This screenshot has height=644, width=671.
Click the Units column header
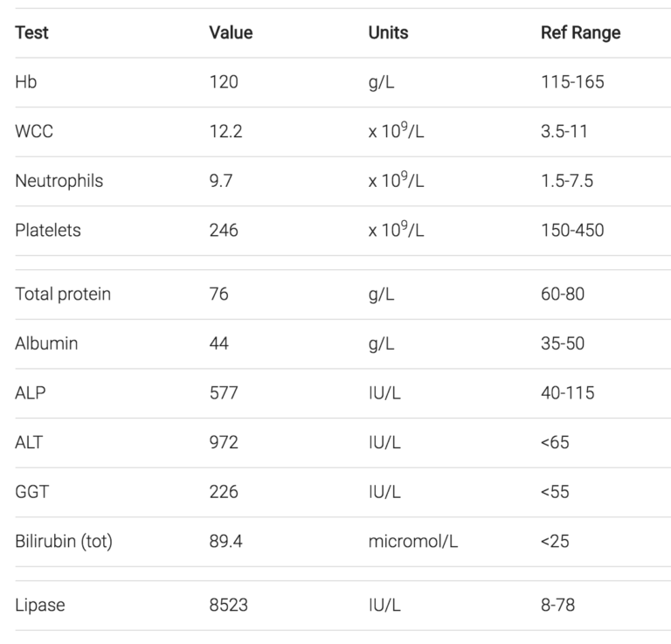coord(388,33)
